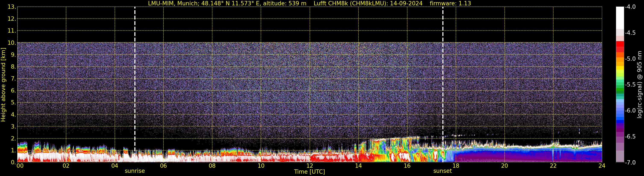
Task: Click the date '14-09-2024' in the title
Action: (x=406, y=3)
